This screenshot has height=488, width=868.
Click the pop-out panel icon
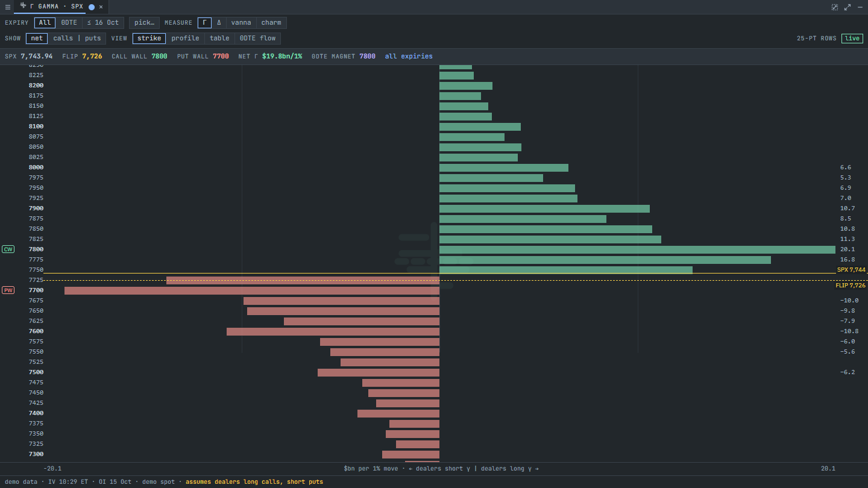[x=835, y=7]
